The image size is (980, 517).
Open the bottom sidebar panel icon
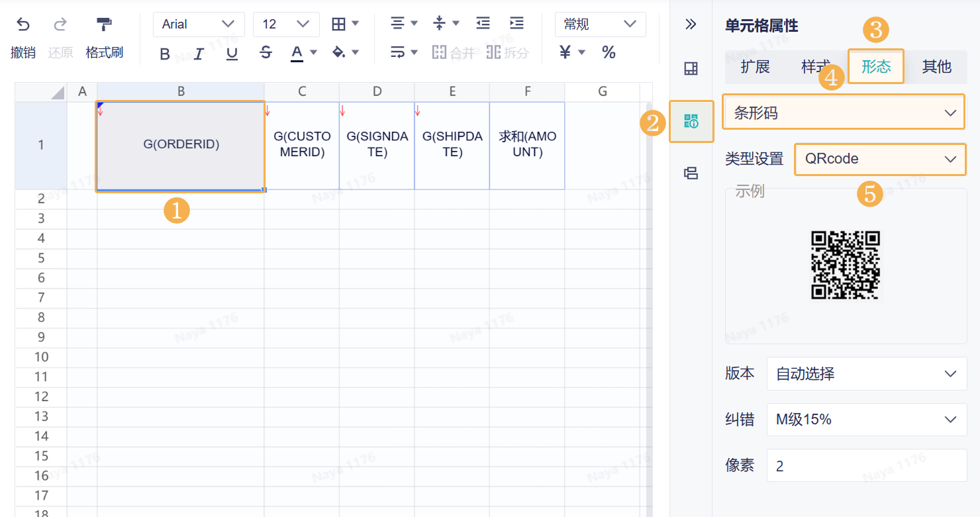691,173
